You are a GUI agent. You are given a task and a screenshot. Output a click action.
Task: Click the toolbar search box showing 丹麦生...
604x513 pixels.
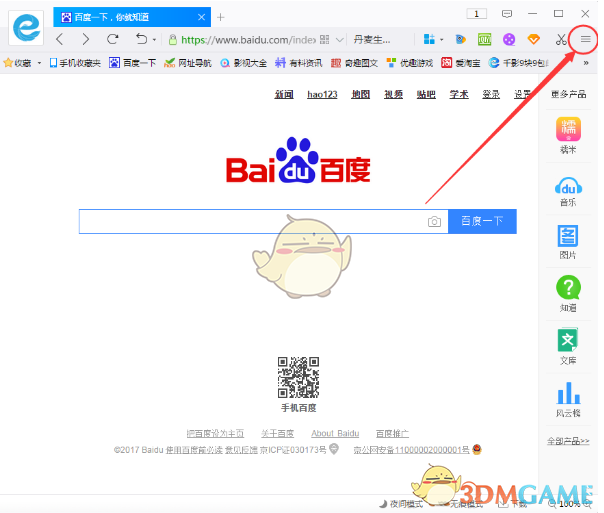pyautogui.click(x=372, y=39)
